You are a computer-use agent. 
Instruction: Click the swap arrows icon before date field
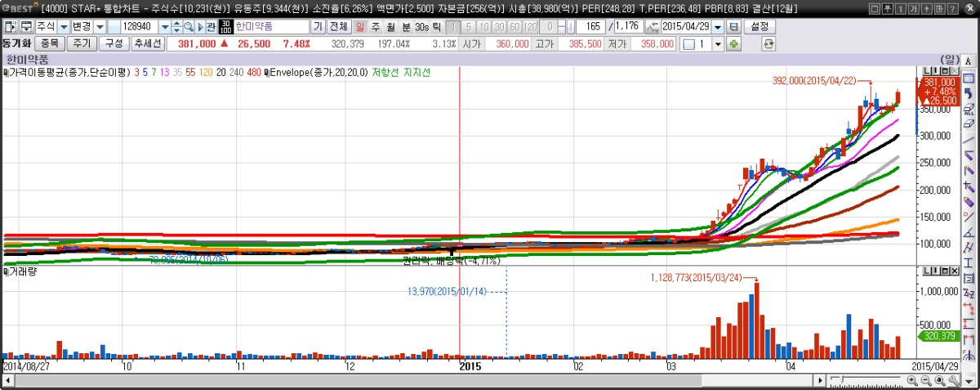(652, 27)
